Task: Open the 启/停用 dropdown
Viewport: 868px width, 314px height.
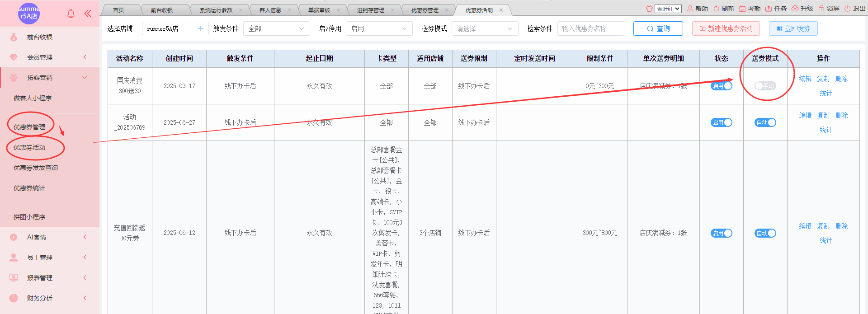Action: pyautogui.click(x=379, y=28)
